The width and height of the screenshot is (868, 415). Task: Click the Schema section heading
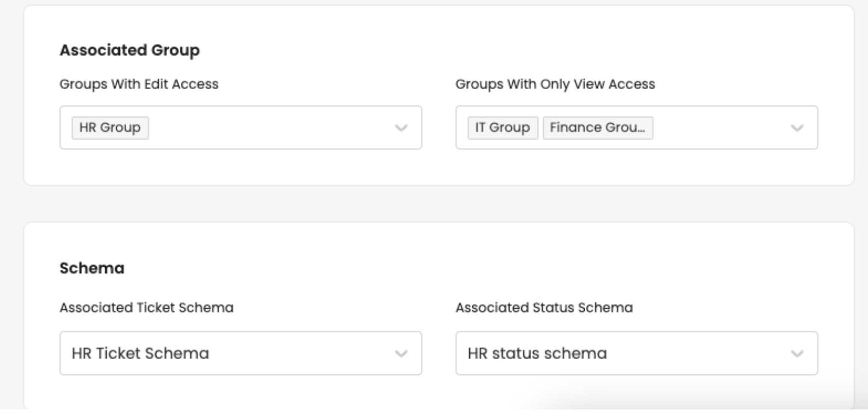pyautogui.click(x=92, y=268)
